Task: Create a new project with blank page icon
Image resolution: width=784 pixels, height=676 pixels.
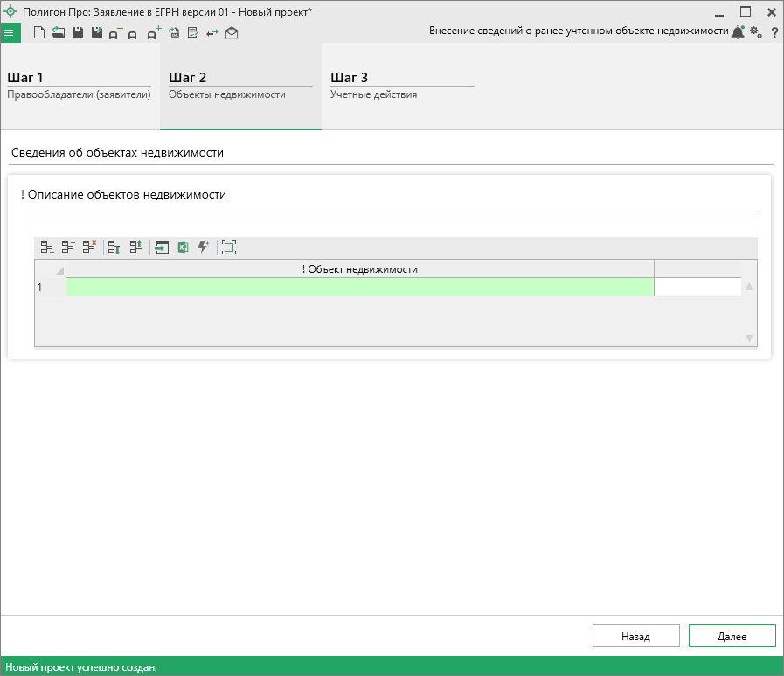Action: (x=39, y=32)
